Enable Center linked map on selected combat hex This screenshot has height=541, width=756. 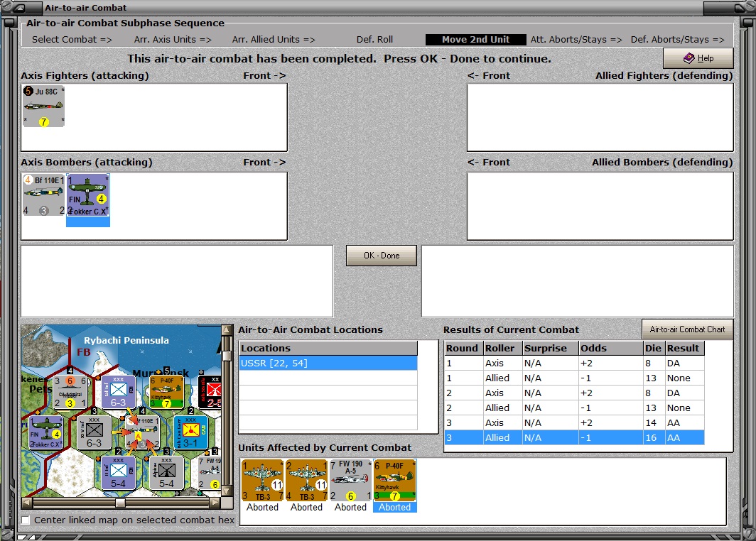click(26, 520)
